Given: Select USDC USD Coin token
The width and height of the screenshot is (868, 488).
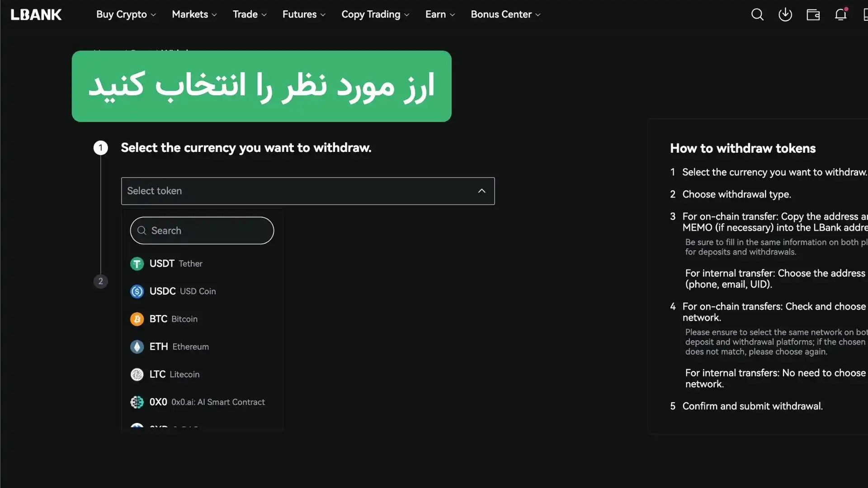Looking at the screenshot, I should coord(182,291).
